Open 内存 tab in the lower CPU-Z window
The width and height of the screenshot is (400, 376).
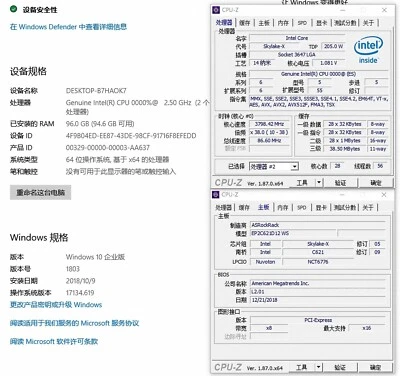tap(283, 207)
